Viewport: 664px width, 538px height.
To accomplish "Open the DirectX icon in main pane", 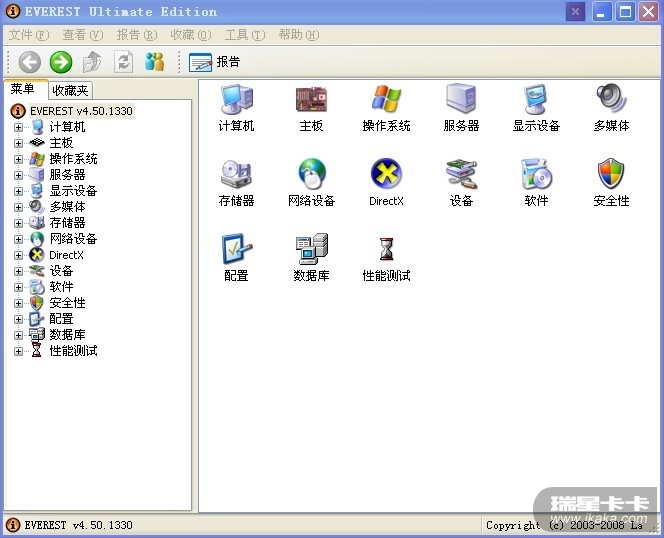I will 386,174.
